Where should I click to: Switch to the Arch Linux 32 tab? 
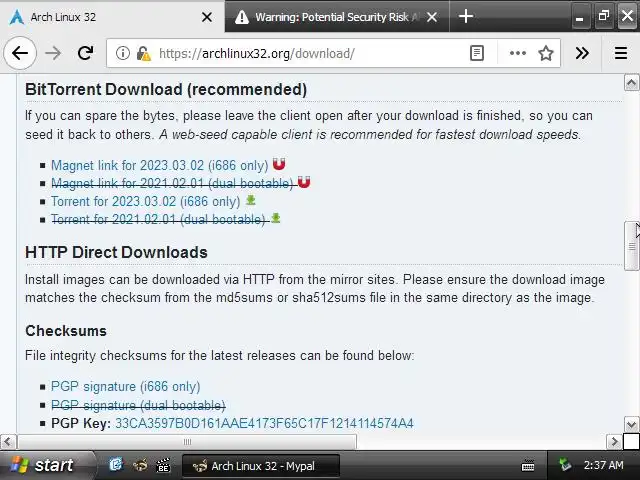112,17
